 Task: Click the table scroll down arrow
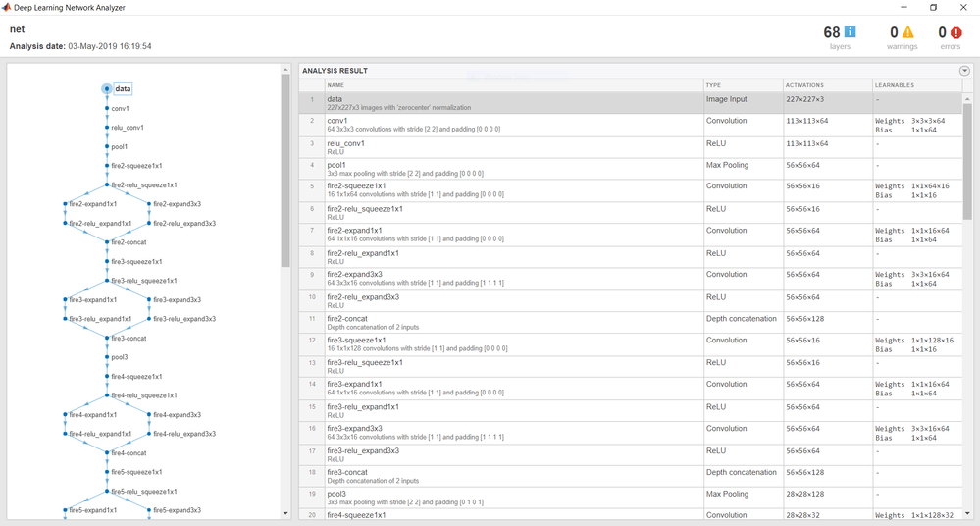(967, 513)
